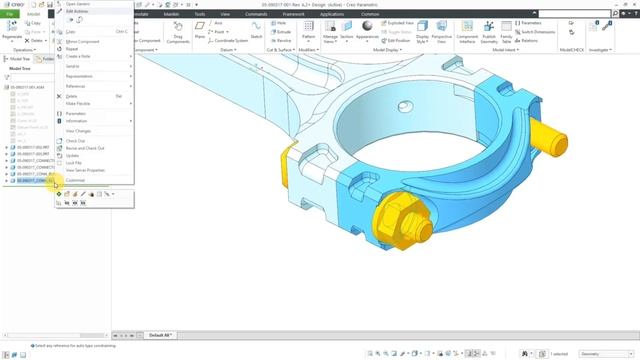
Task: Expand the Model Display group dropdown
Action: coord(387,50)
